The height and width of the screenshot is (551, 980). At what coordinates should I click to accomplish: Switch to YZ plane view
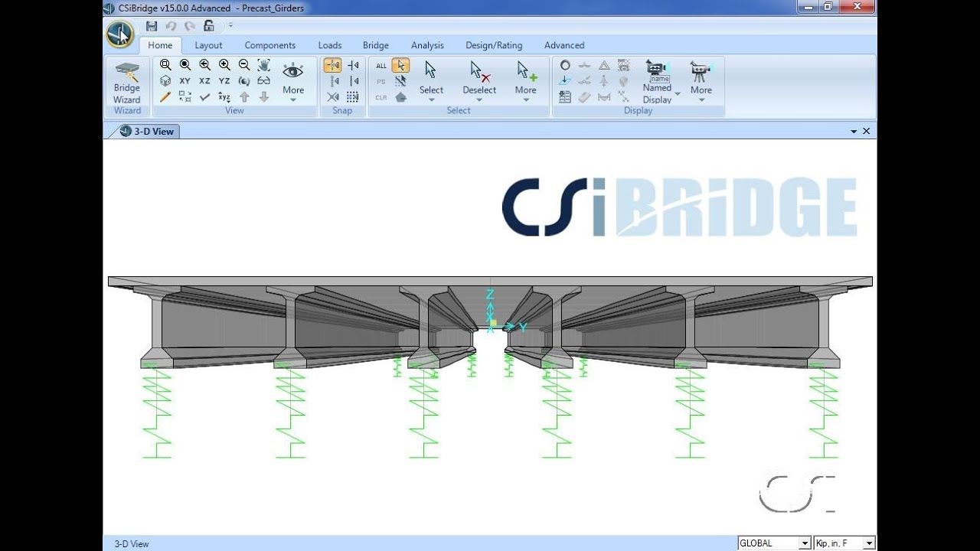[224, 81]
